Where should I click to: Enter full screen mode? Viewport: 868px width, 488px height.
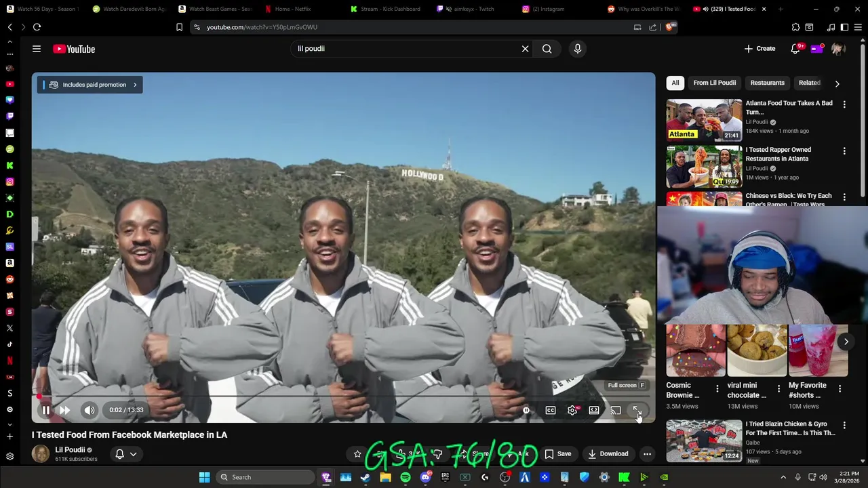point(637,410)
